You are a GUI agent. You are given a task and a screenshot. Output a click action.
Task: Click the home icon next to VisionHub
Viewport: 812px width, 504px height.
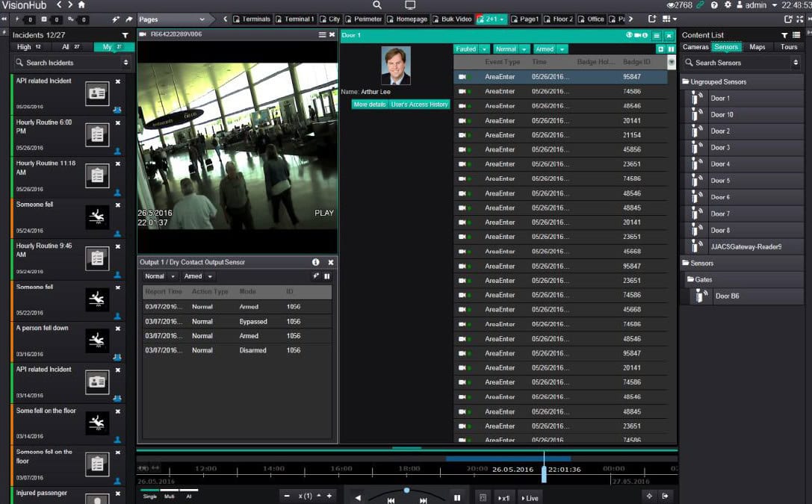[81, 5]
